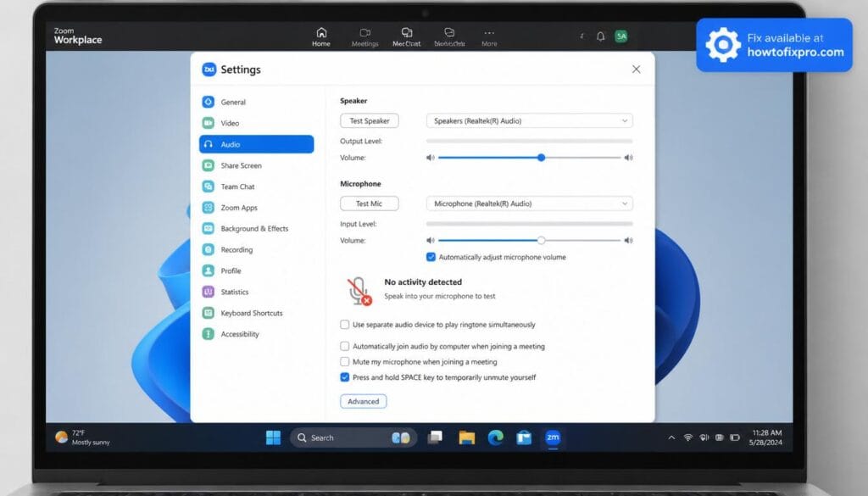Click the notification bell icon

[601, 36]
